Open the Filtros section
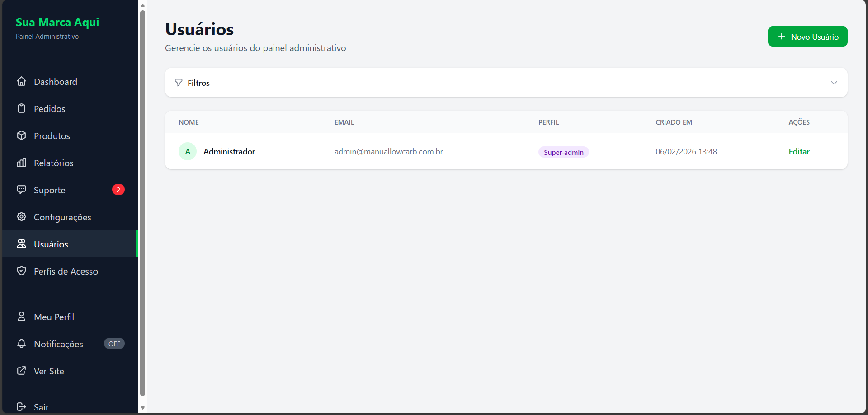Image resolution: width=868 pixels, height=415 pixels. 198,83
